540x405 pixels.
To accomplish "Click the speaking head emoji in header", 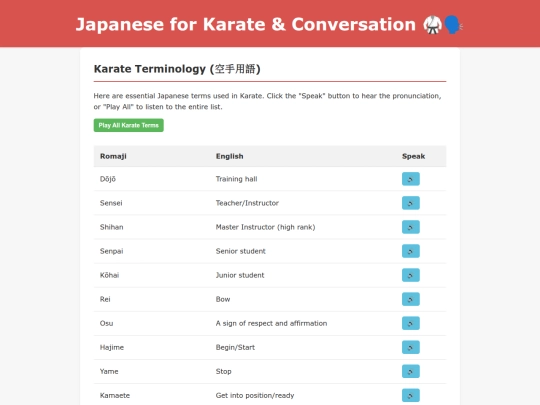I will (453, 25).
